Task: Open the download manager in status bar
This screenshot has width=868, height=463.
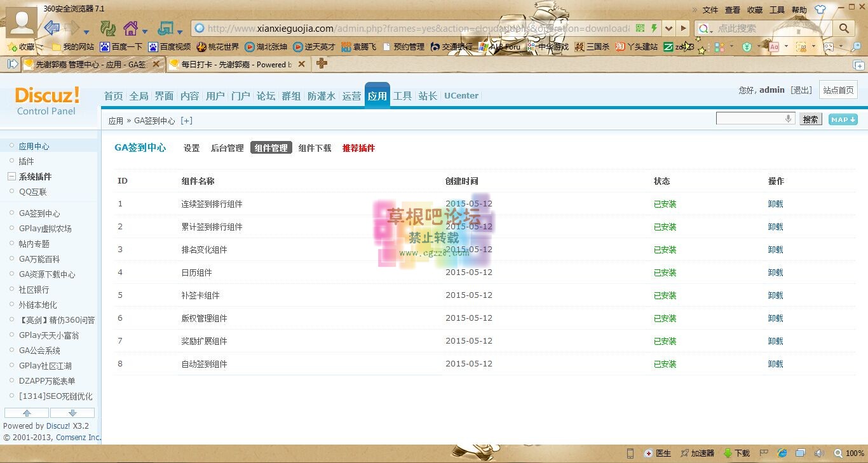Action: coord(737,453)
